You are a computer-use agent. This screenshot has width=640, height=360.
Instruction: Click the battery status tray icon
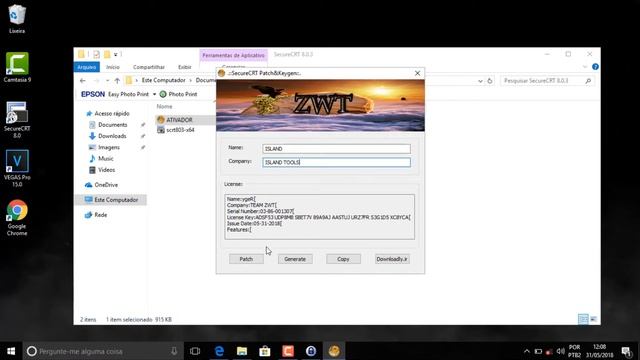[538, 351]
